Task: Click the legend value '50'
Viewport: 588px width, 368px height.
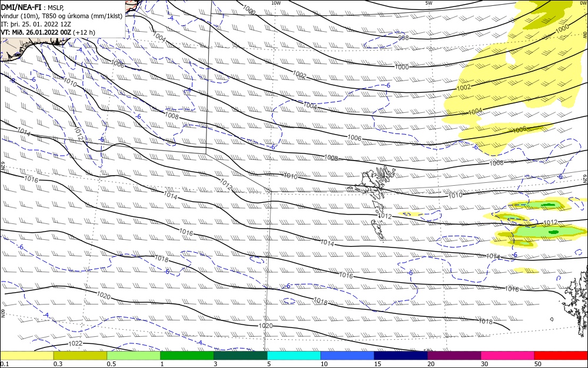Action: pos(538,364)
